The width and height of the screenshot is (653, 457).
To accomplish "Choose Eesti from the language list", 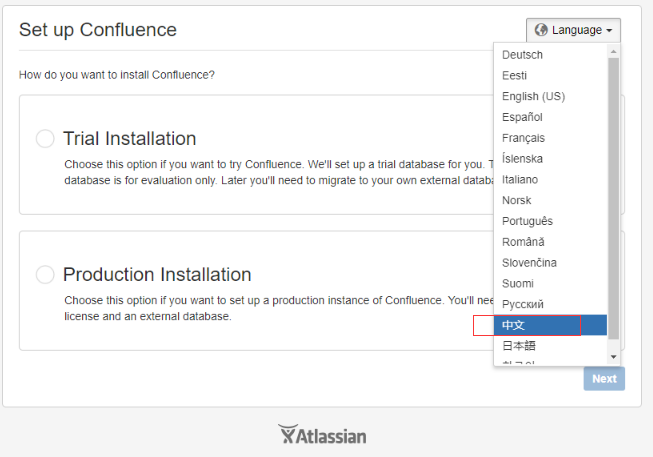I will 550,75.
